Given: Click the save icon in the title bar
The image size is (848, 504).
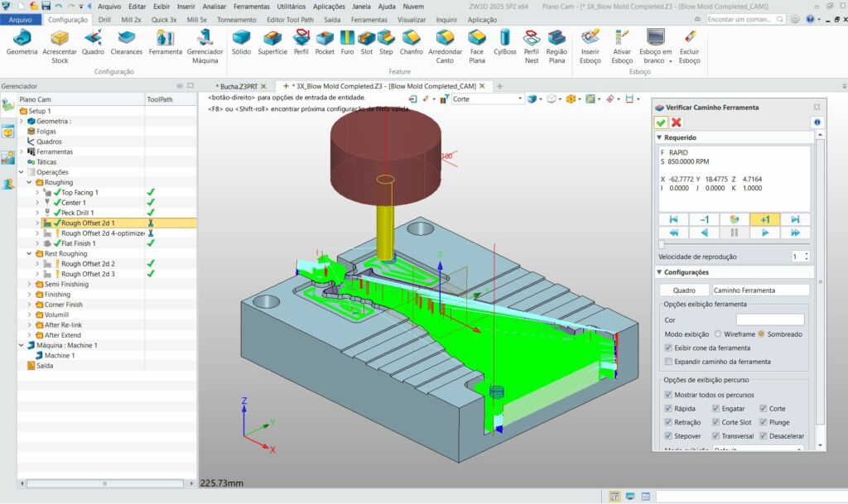Looking at the screenshot, I should click(46, 6).
